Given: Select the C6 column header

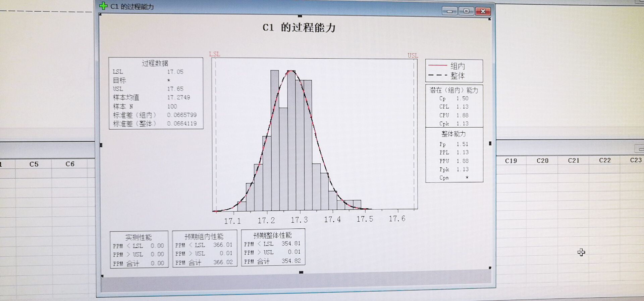Looking at the screenshot, I should 70,164.
